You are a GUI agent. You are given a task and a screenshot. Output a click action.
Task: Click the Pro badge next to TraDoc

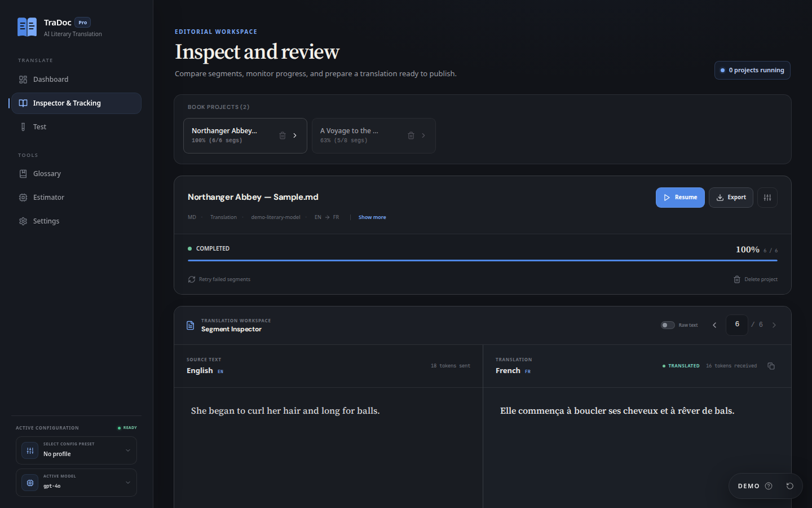(x=83, y=23)
